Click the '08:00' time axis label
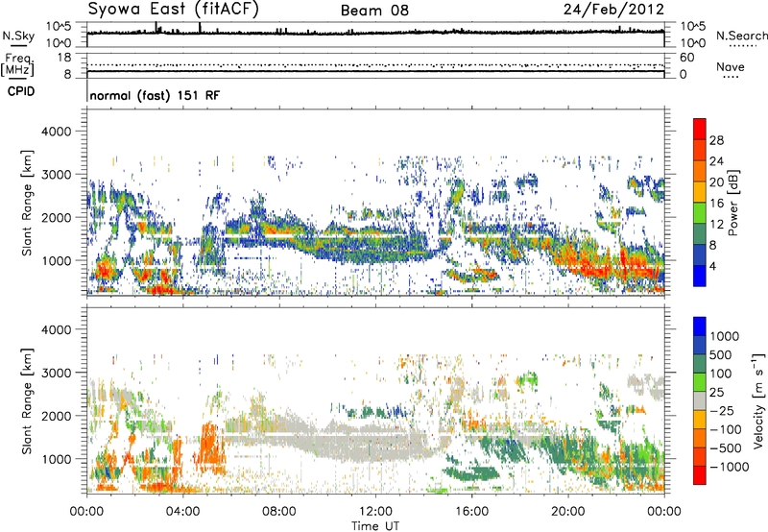 pos(279,512)
